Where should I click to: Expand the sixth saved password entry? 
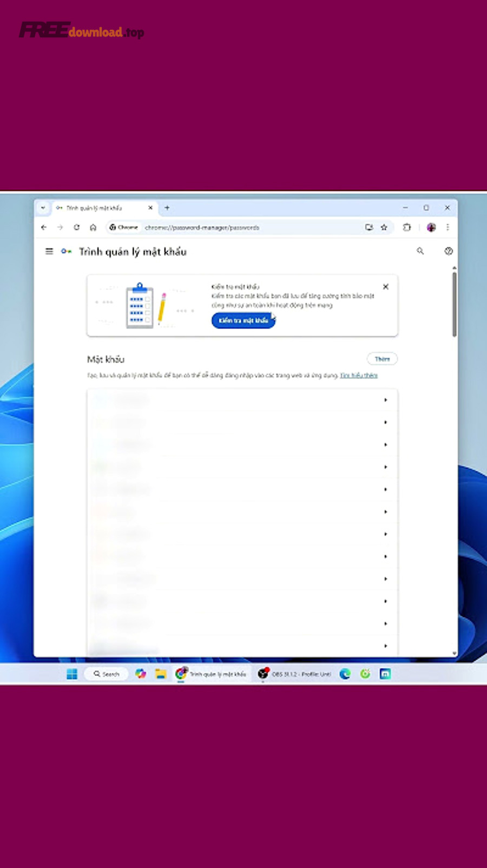(385, 512)
